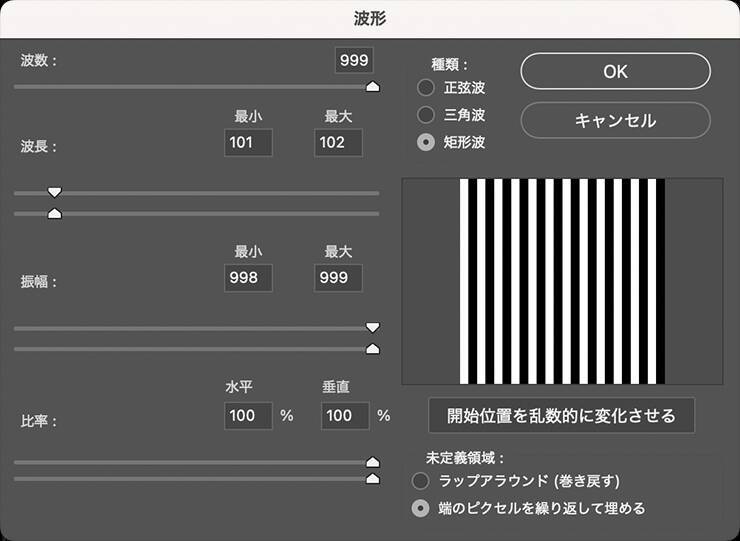The height and width of the screenshot is (541, 740).
Task: Click the 振幅 maximum slider handle
Action: 373,349
